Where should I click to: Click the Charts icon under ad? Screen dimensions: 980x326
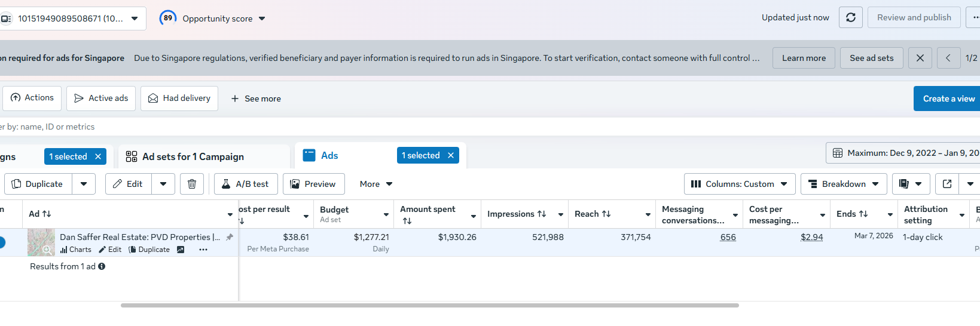pos(76,250)
